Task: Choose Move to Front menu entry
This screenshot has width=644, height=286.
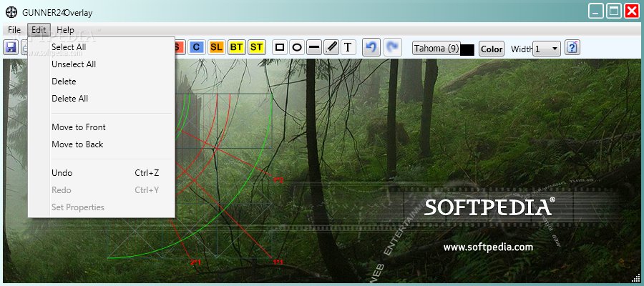Action: [x=102, y=127]
